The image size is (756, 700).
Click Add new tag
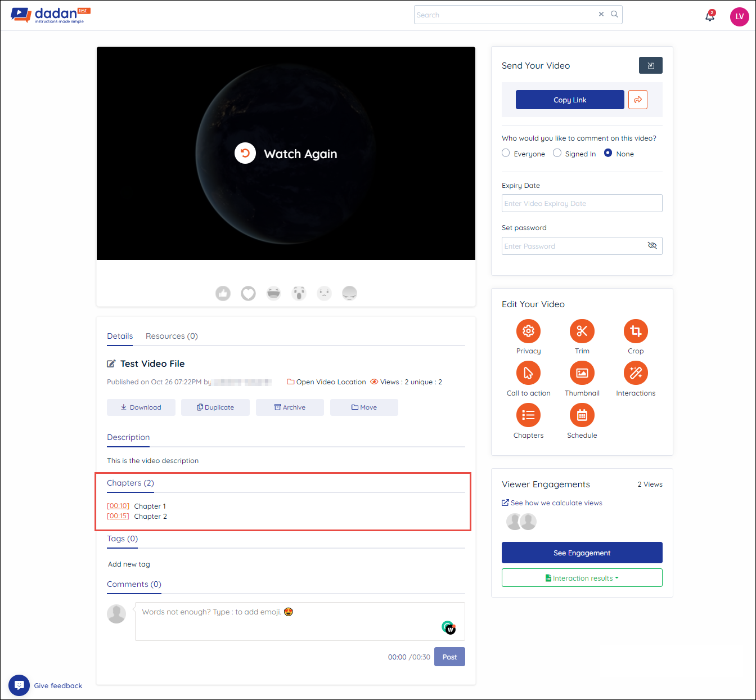(x=129, y=564)
